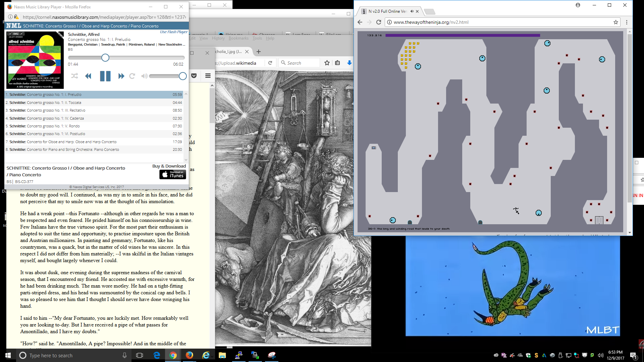
Task: Select track 1 Preludio row
Action: (94, 95)
